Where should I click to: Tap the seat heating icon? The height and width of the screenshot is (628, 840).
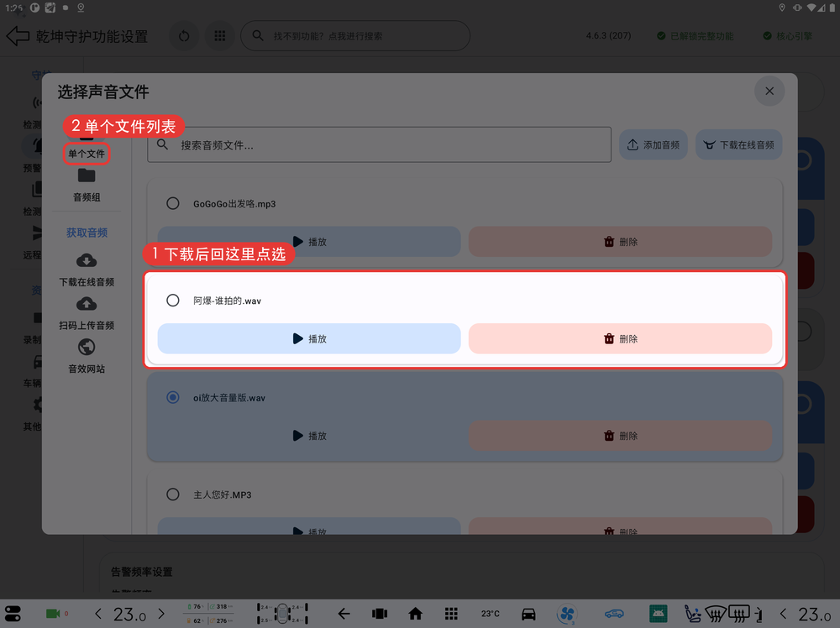pyautogui.click(x=693, y=614)
